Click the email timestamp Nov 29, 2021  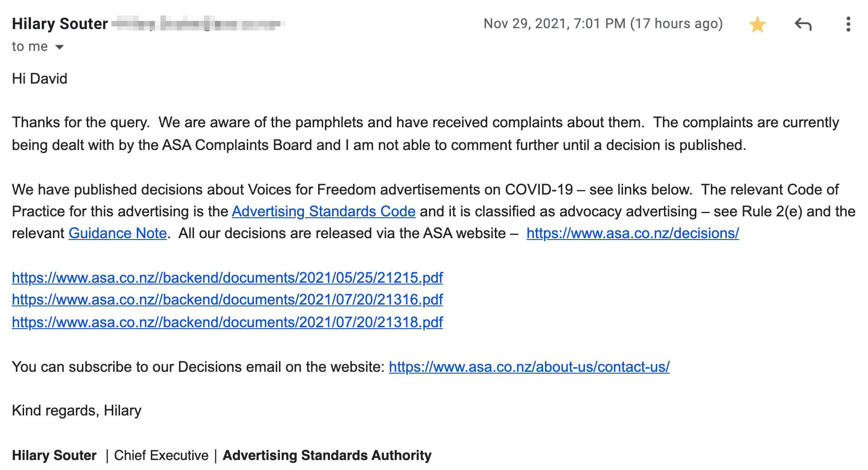[603, 24]
